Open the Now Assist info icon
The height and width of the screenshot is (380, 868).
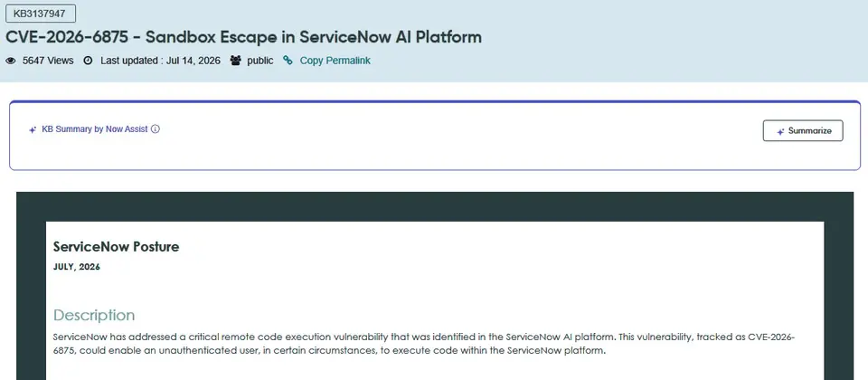pyautogui.click(x=156, y=129)
